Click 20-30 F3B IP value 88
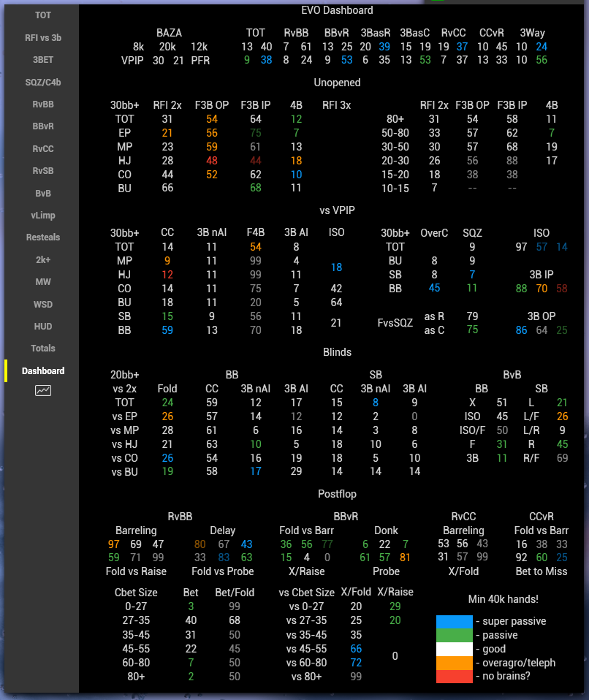The height and width of the screenshot is (700, 589). (x=512, y=161)
